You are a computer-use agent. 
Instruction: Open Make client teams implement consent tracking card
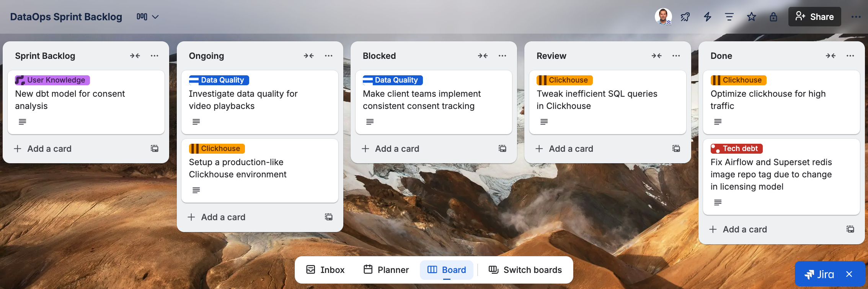click(434, 102)
